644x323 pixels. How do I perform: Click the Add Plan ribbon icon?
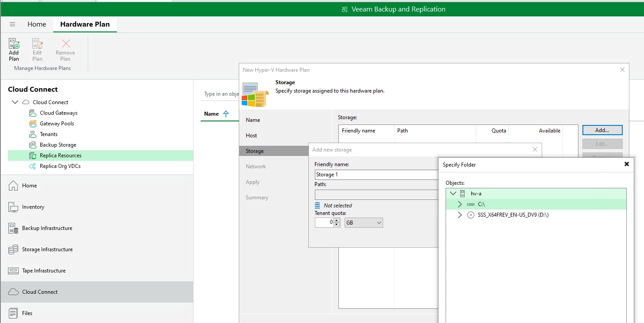(x=14, y=49)
